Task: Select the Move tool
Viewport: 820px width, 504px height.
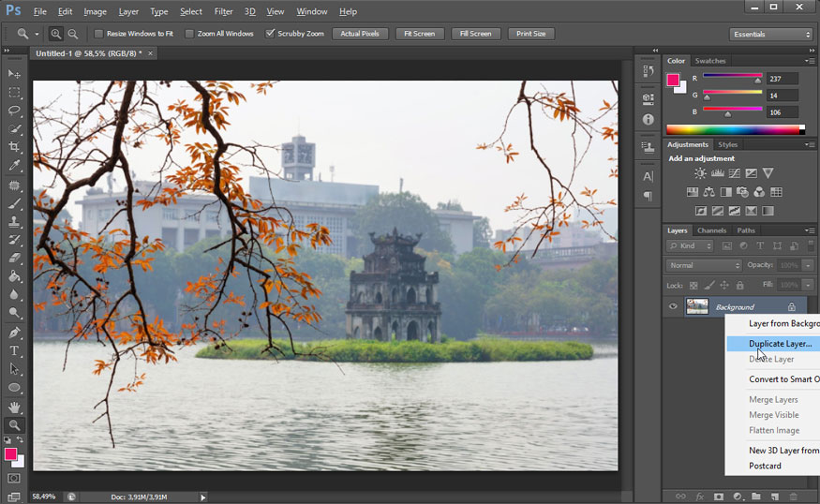Action: pos(14,74)
